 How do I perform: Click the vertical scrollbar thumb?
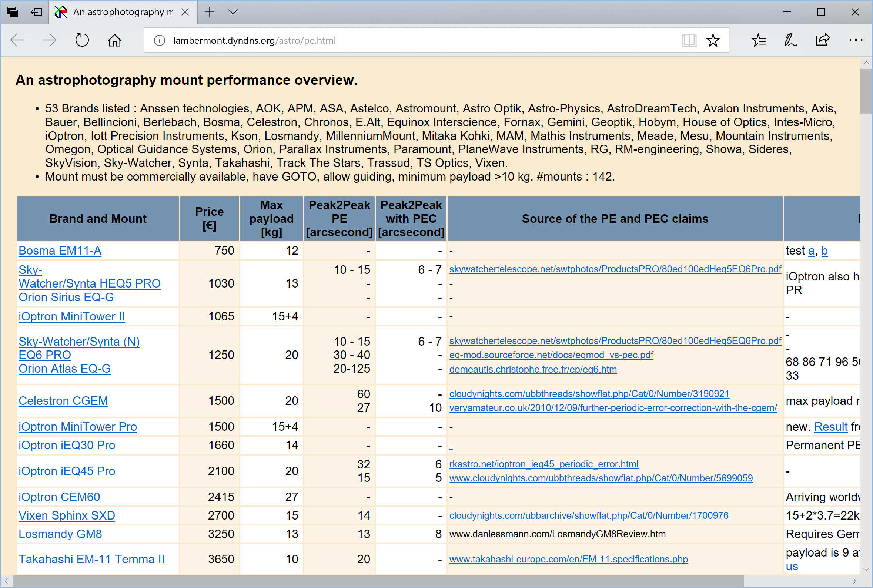click(x=866, y=91)
